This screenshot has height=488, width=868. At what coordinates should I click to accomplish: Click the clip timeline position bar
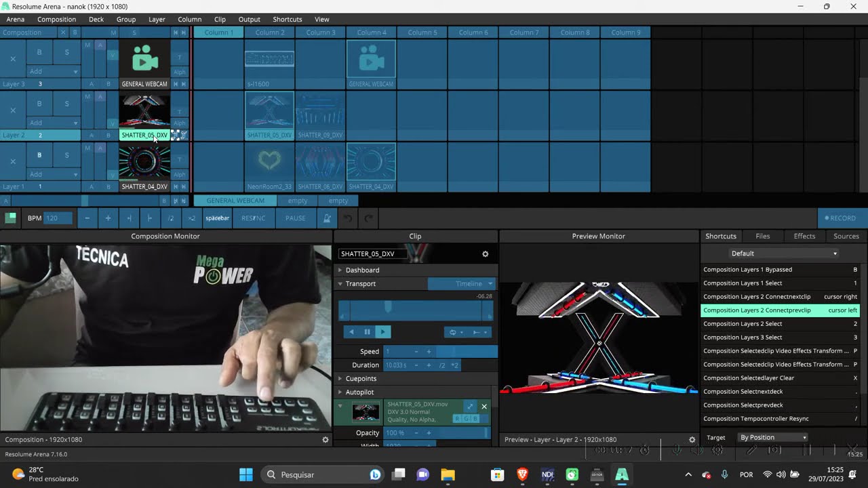416,311
